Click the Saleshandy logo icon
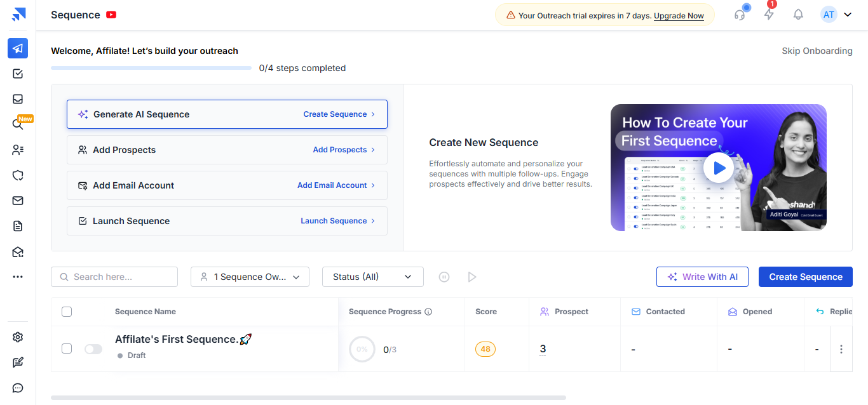 (18, 15)
